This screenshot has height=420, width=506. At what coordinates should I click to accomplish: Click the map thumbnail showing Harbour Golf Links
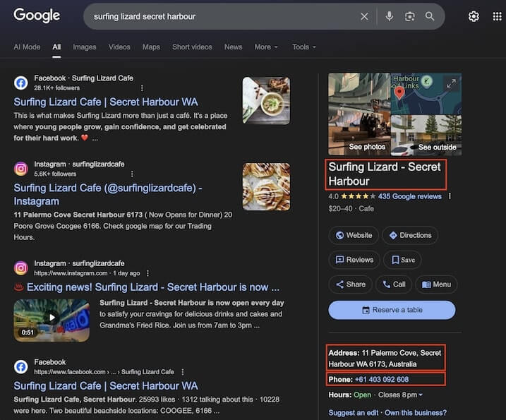coord(426,94)
